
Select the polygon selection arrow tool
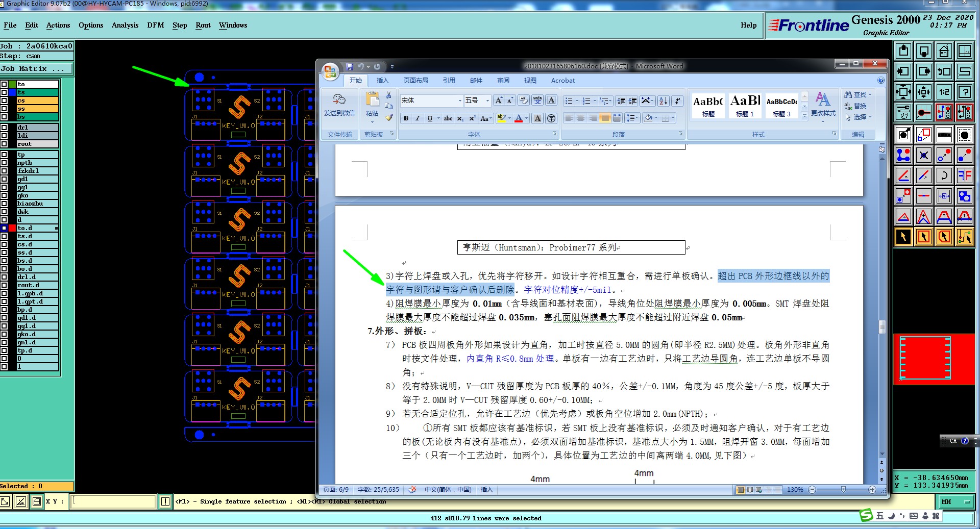944,237
